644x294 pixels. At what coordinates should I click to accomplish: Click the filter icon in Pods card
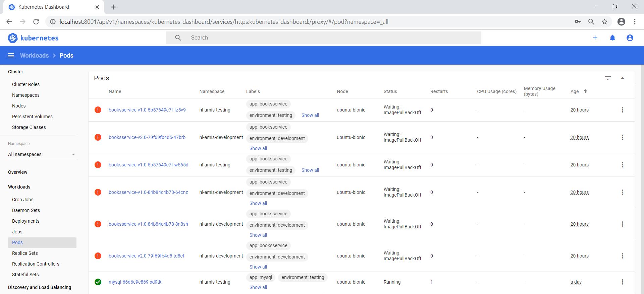click(608, 78)
